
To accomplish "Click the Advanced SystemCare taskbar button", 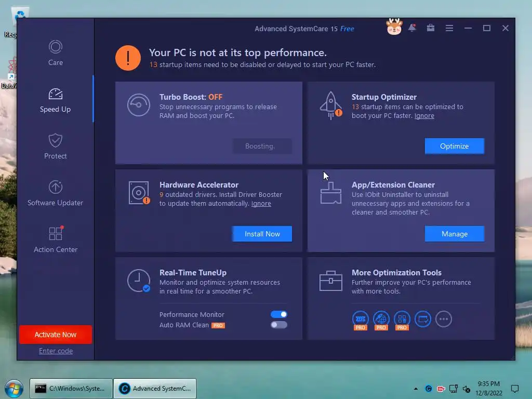I will 155,389.
